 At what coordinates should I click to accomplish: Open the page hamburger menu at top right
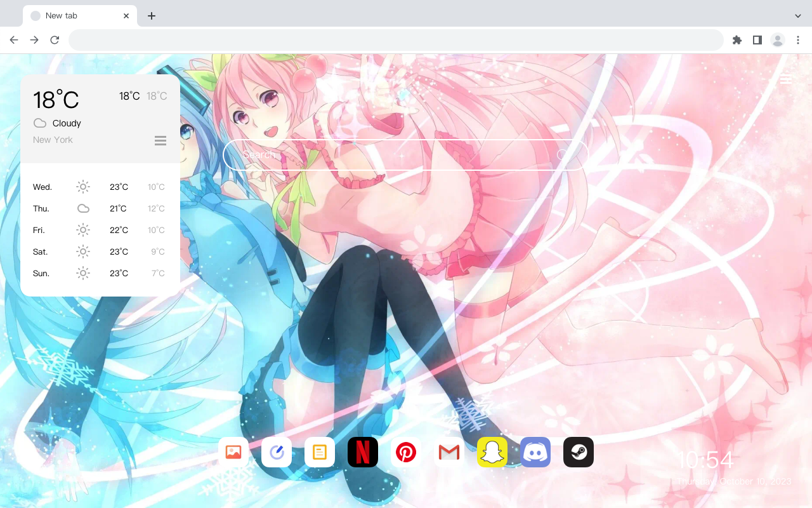click(x=785, y=79)
